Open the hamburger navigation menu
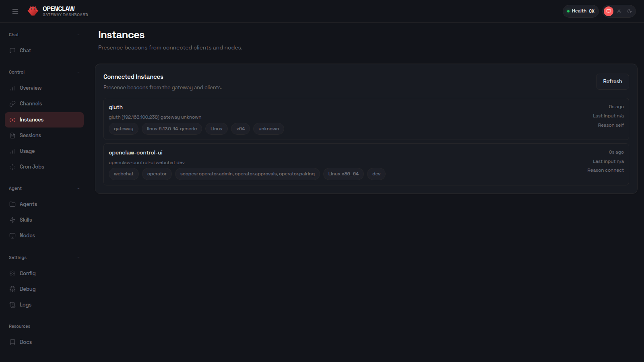Viewport: 644px width, 362px height. (15, 11)
